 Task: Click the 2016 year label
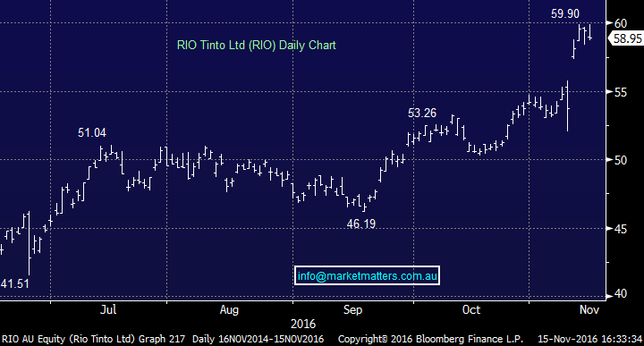click(x=303, y=325)
